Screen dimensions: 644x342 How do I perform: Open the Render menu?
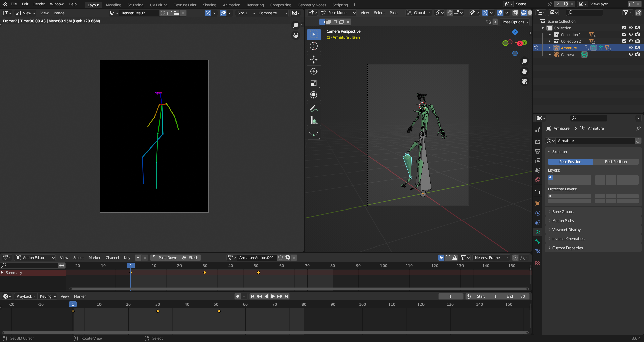39,4
